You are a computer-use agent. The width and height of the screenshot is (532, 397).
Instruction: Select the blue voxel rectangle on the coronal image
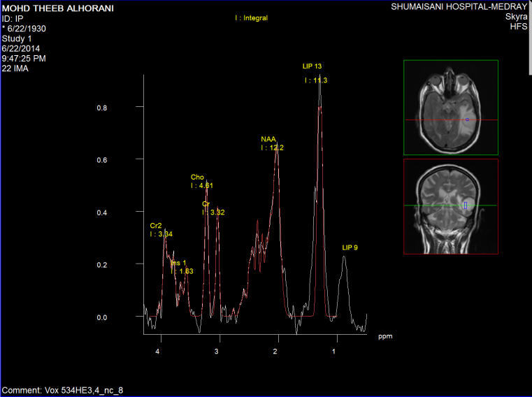(x=465, y=205)
